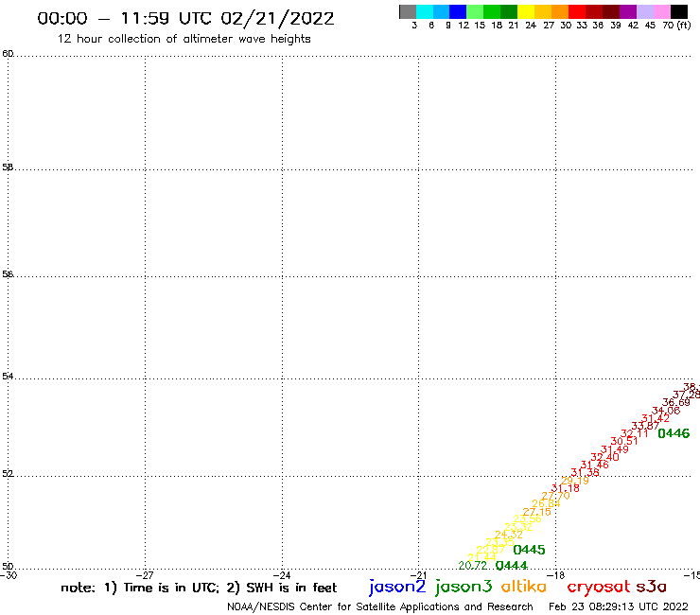Click the subtitle "12 hour collection of altimeter wave heights"

[184, 39]
